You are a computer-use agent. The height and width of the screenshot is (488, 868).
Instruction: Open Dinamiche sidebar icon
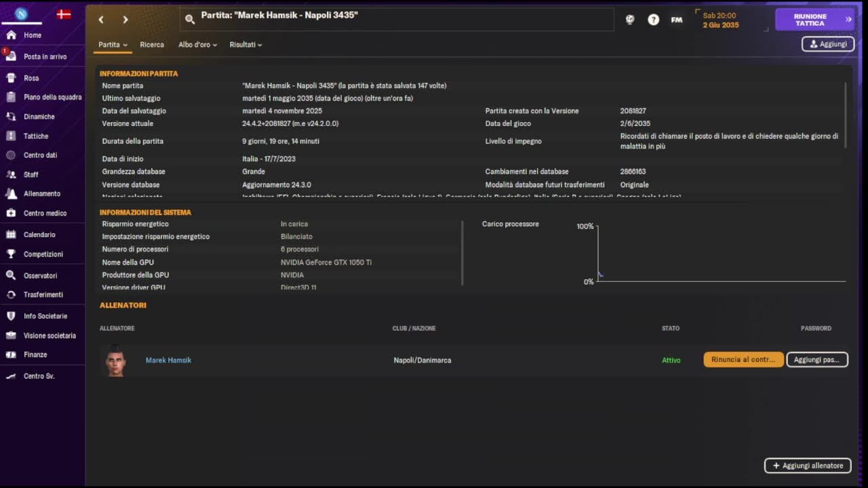(11, 117)
